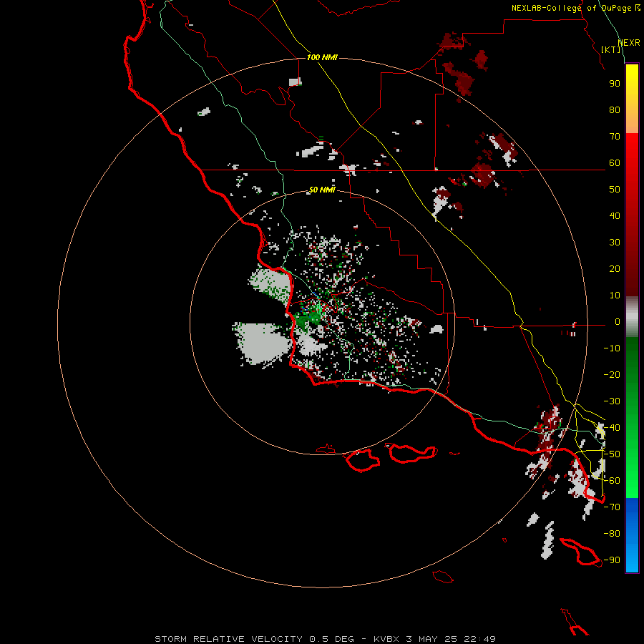Click the -20 value on velocity scale
Viewport: 644px width, 644px height.
[612, 375]
